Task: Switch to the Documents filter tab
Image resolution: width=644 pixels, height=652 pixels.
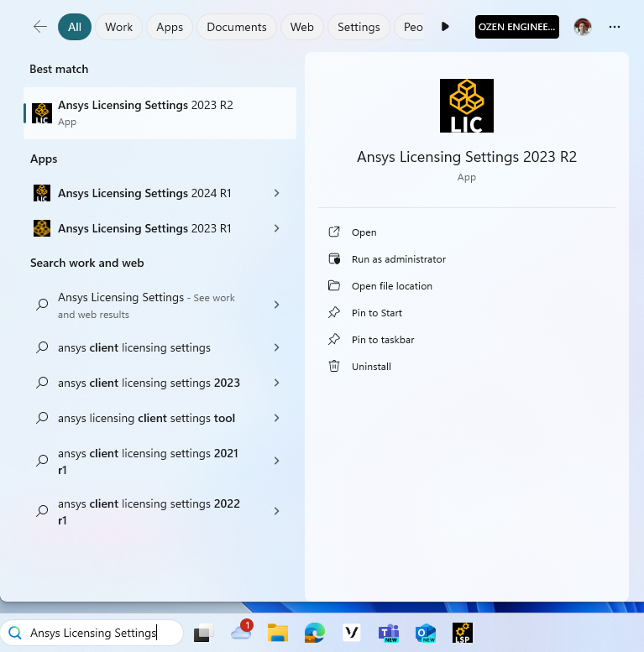Action: point(237,27)
